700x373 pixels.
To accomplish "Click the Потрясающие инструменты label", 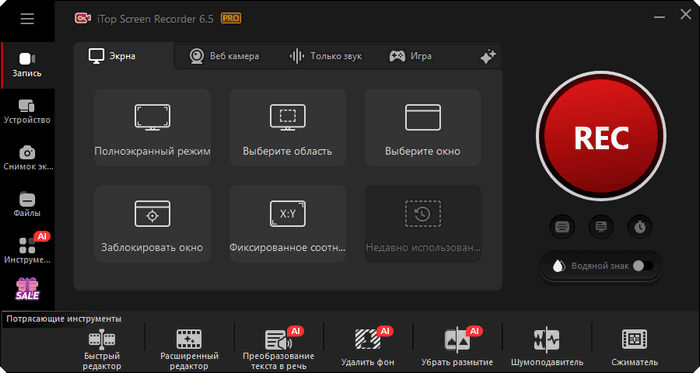I will (x=64, y=319).
